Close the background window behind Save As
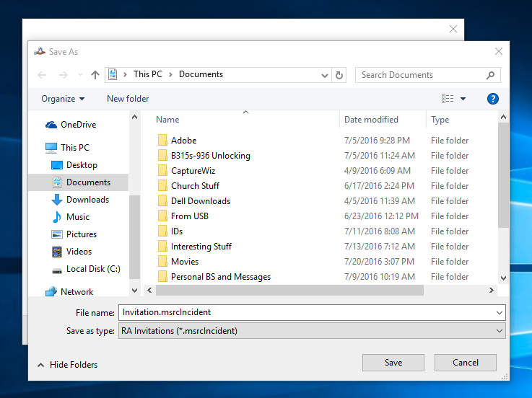This screenshot has width=532, height=398. point(453,29)
